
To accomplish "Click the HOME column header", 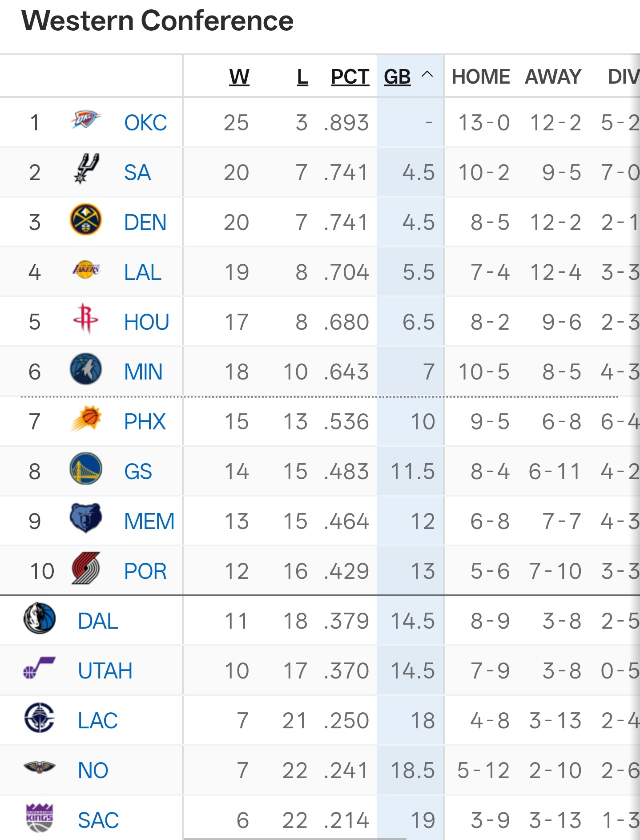I will click(481, 77).
